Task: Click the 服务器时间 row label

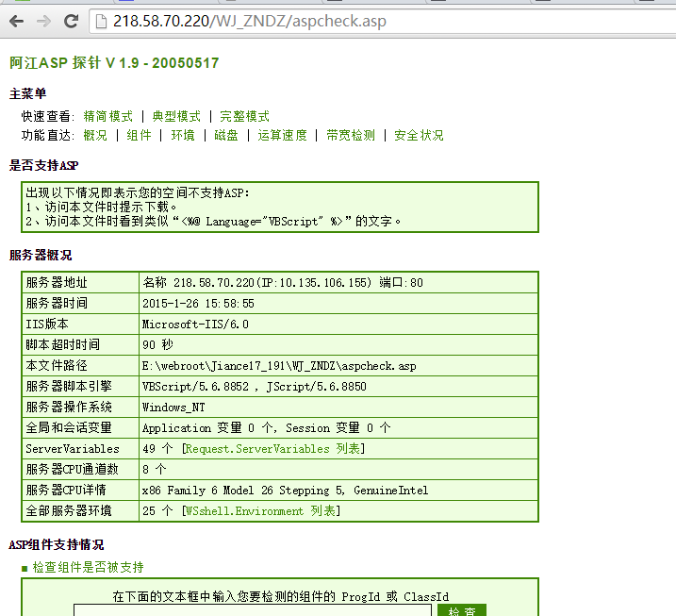Action: coord(57,303)
